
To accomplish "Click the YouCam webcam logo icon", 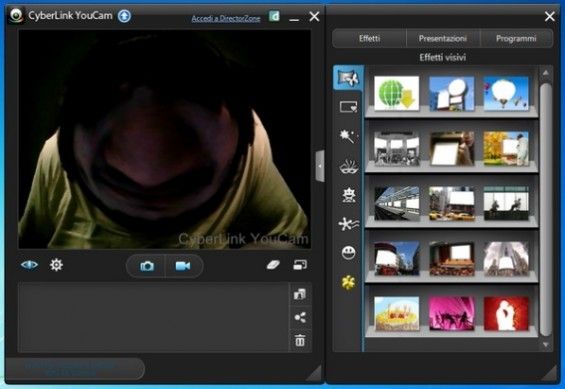I will coord(16,15).
